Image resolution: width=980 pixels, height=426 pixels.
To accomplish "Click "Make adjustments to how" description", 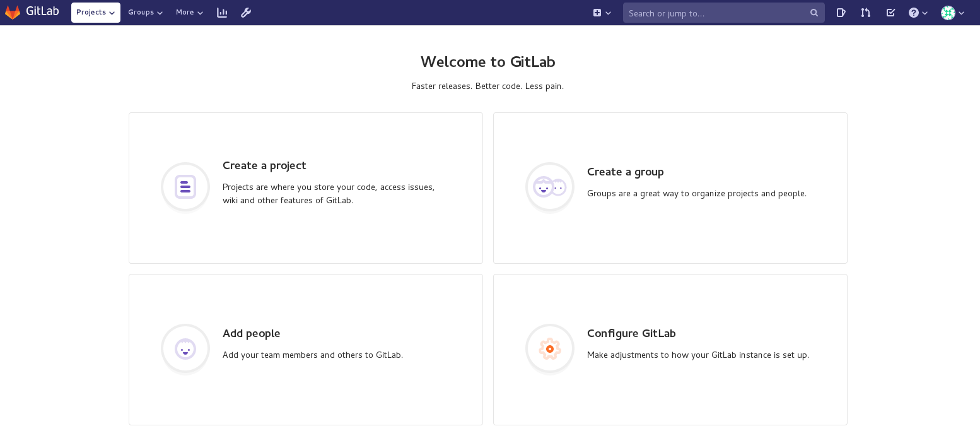I will point(698,355).
